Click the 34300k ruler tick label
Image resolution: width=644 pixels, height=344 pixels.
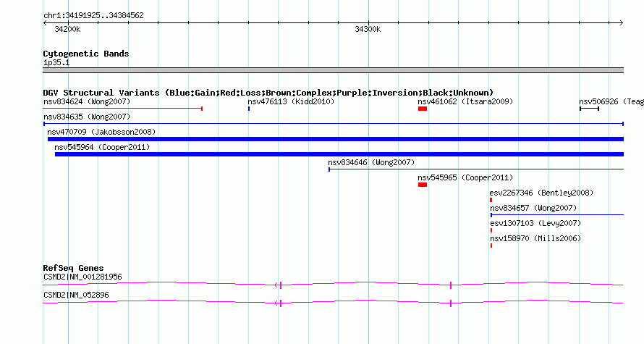[368, 29]
